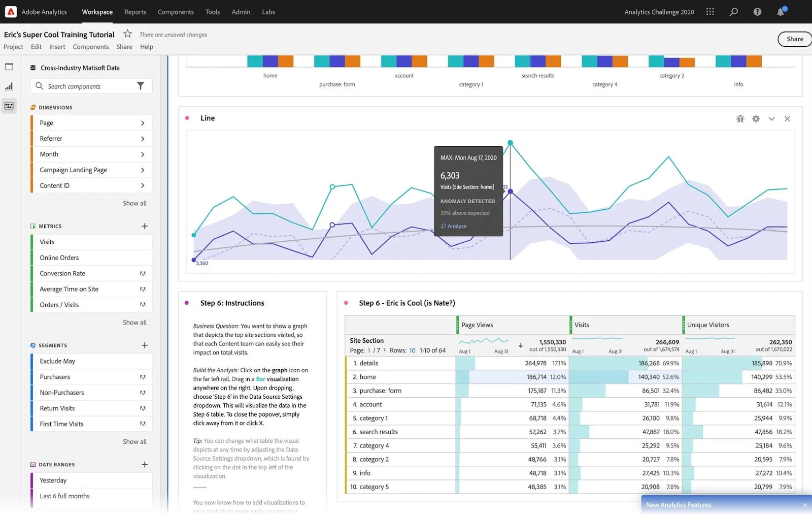Add a new metric with the plus icon
The width and height of the screenshot is (812, 515).
[x=144, y=226]
